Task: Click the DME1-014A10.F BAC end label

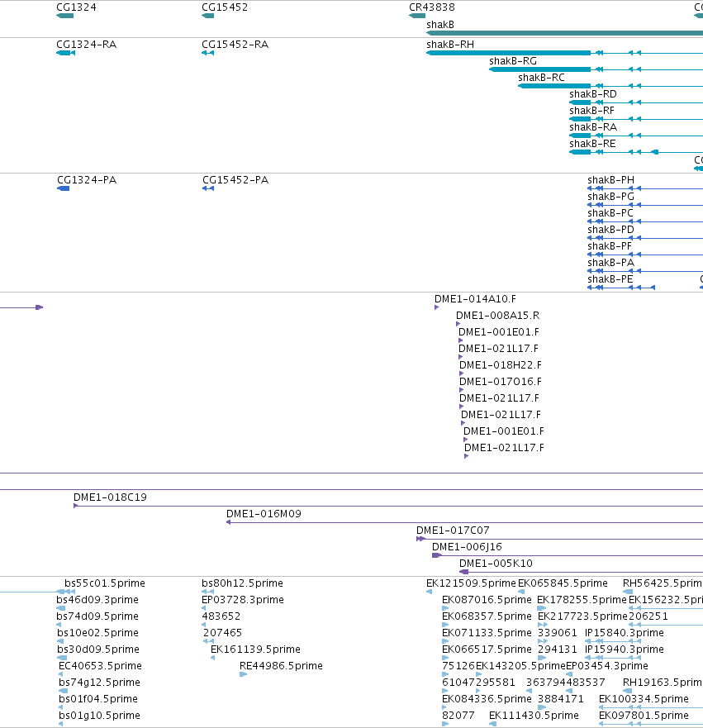Action: [475, 299]
